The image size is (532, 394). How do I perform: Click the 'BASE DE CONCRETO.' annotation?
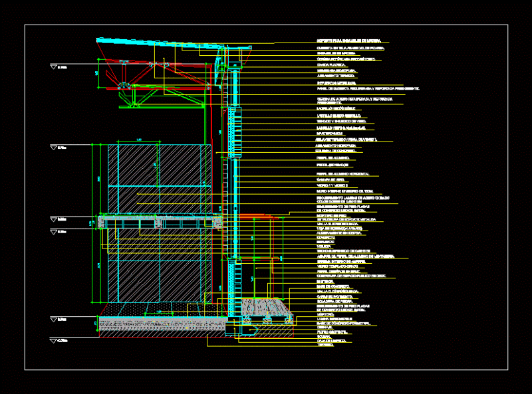coord(333,286)
